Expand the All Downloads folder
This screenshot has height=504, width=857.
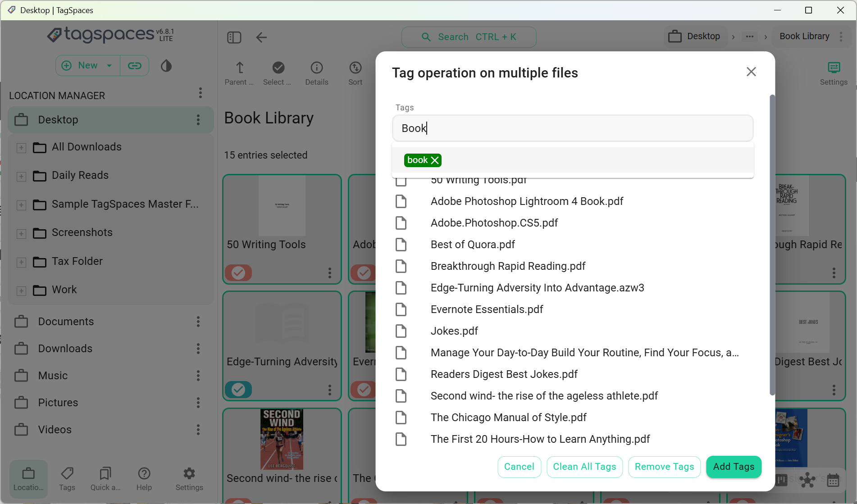point(21,148)
